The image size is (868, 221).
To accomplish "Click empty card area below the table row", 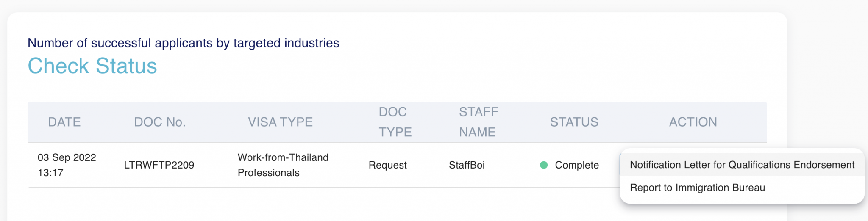I will pos(297,205).
